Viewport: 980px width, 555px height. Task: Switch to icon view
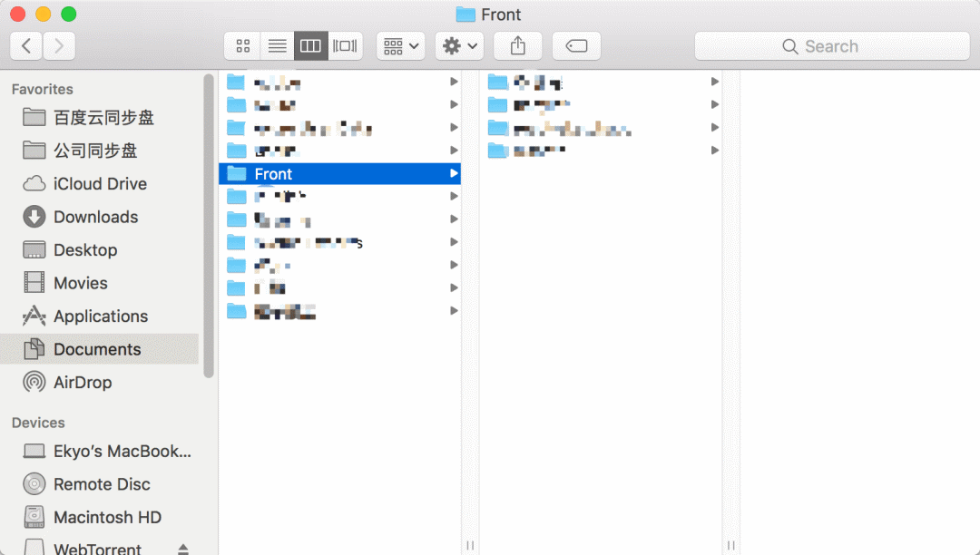point(242,46)
